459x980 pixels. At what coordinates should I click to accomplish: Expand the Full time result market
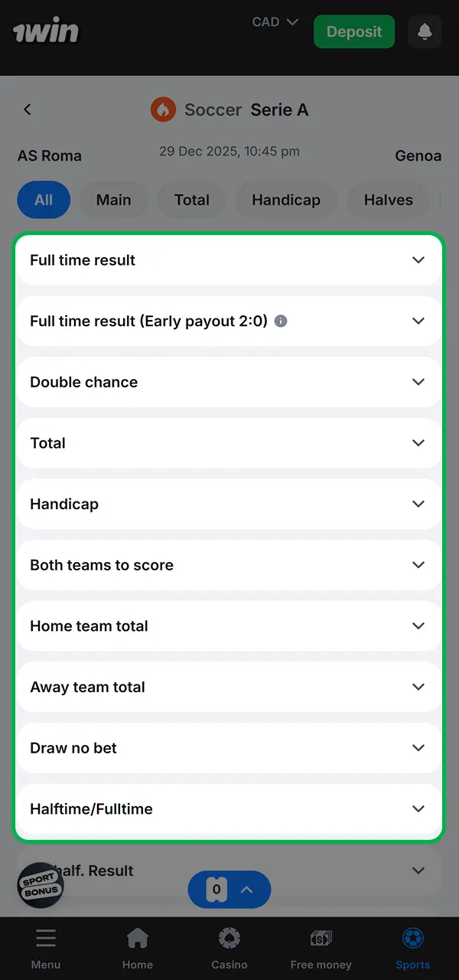(229, 260)
